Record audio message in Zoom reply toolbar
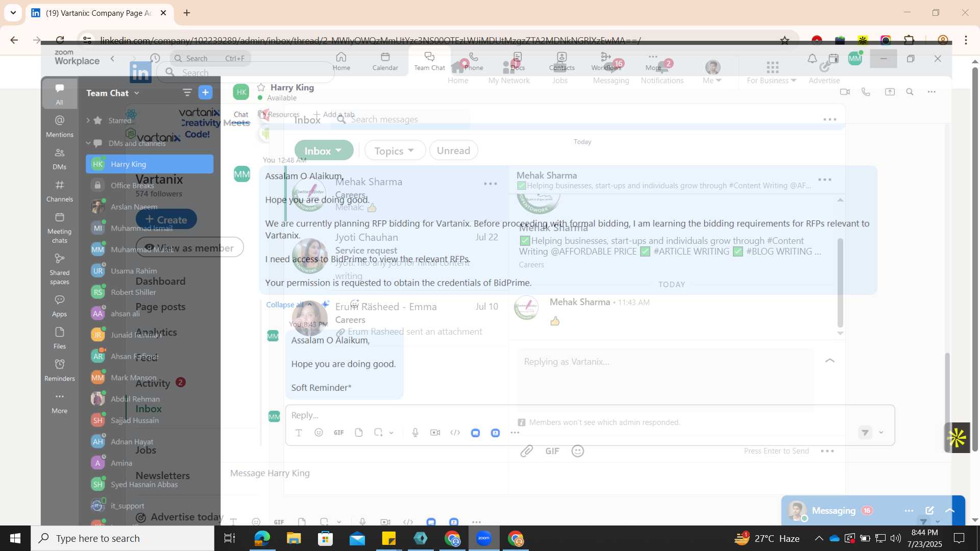Viewport: 980px width, 551px height. click(x=415, y=433)
